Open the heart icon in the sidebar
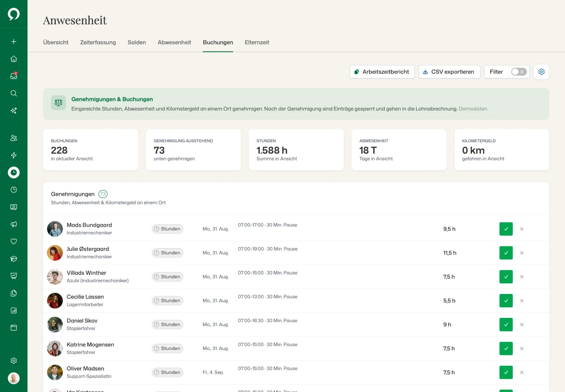The image size is (565, 392). [14, 241]
